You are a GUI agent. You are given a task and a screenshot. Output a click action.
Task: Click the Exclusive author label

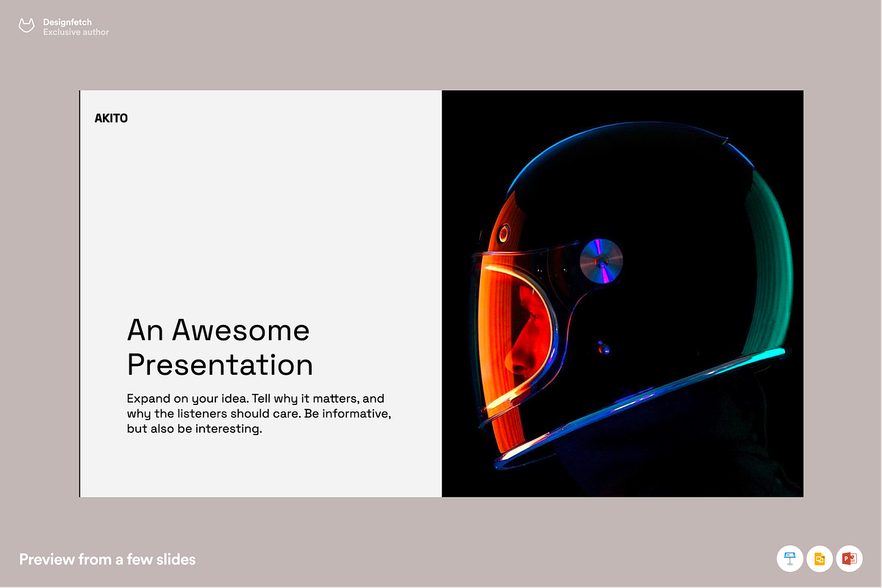76,32
